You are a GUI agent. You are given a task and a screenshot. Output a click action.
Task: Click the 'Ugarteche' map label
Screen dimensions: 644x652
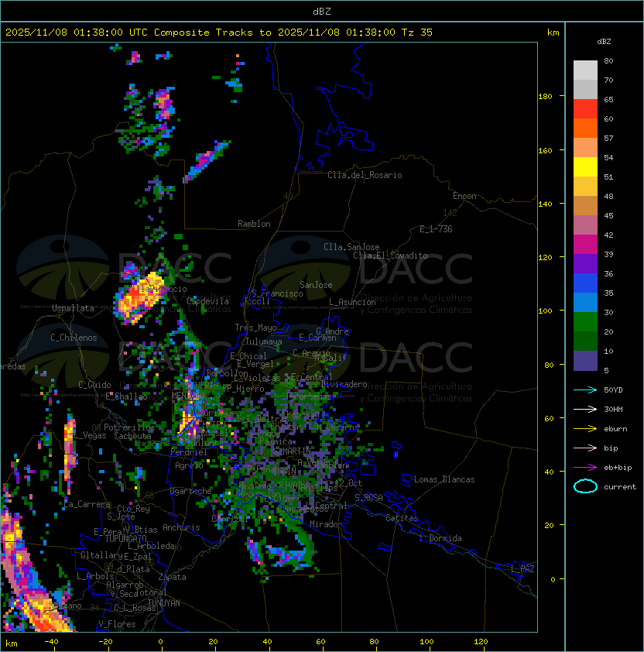(x=191, y=491)
